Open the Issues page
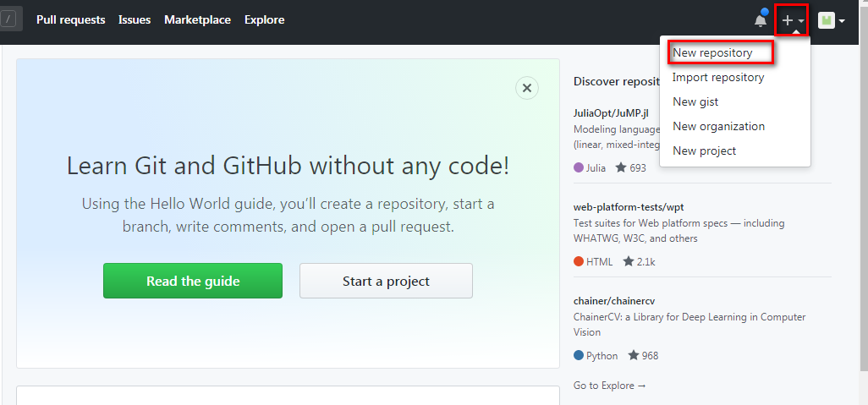The height and width of the screenshot is (405, 868). tap(135, 20)
